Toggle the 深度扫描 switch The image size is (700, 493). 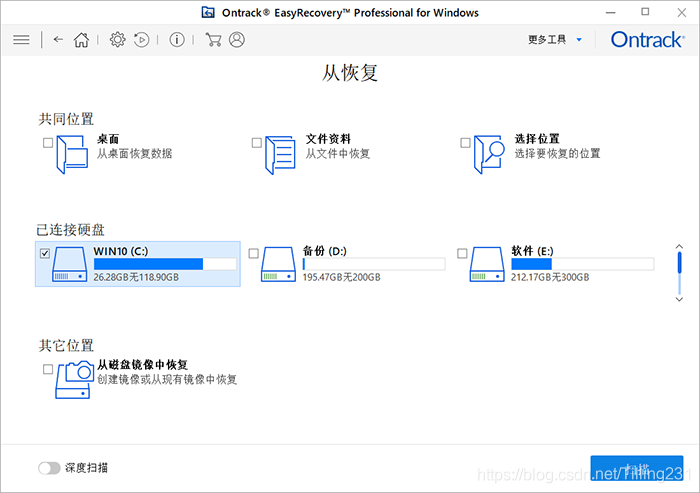point(49,468)
